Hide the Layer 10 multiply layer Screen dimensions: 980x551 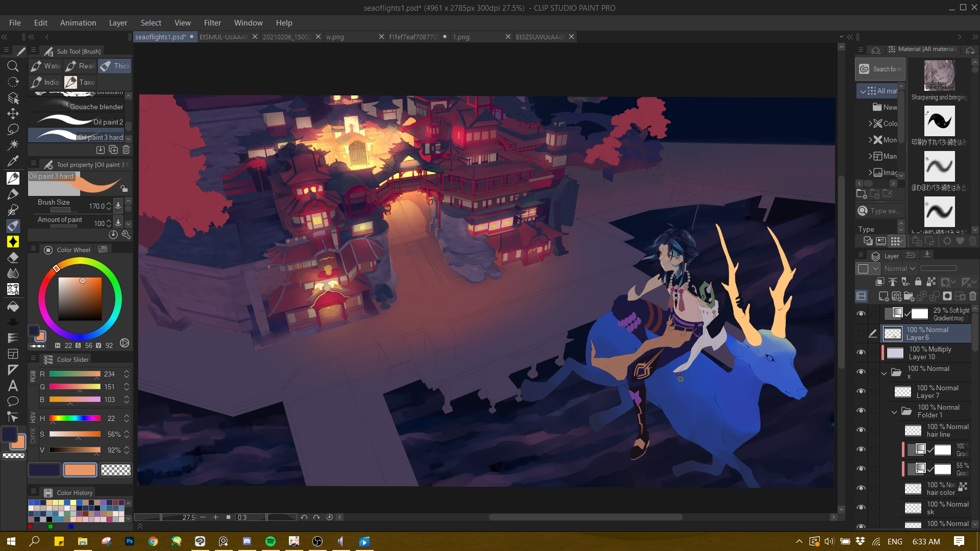point(861,352)
